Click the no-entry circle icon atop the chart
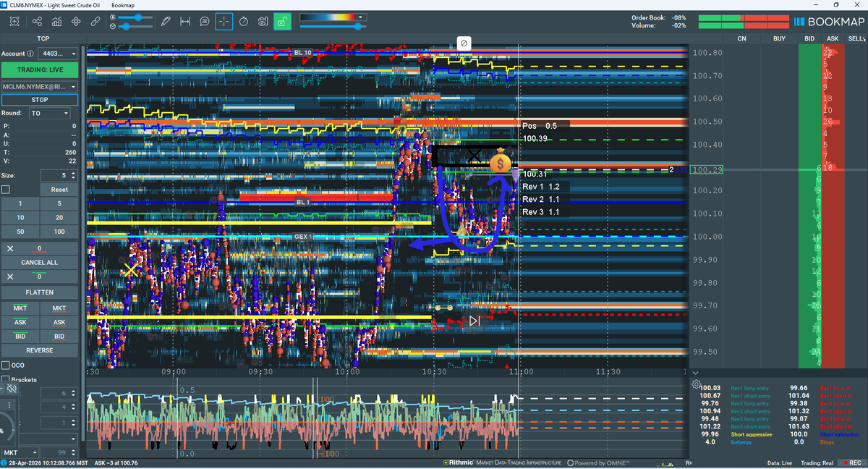This screenshot has width=868, height=469. pyautogui.click(x=464, y=43)
